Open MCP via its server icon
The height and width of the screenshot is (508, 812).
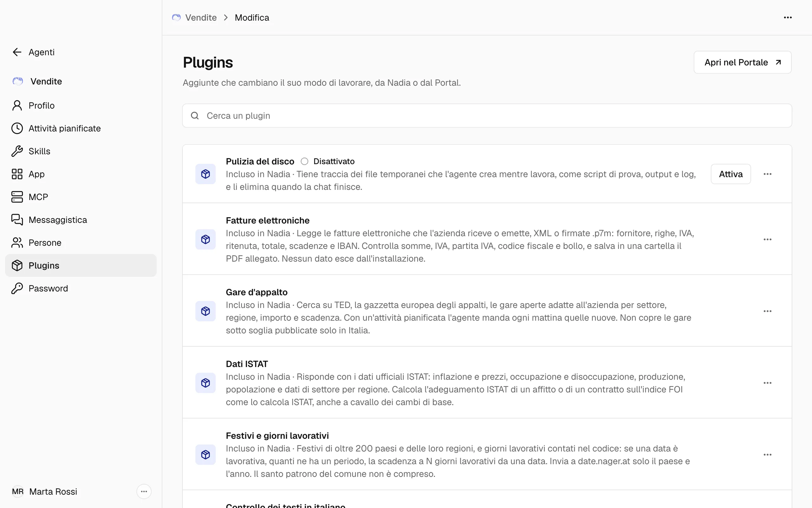[17, 197]
